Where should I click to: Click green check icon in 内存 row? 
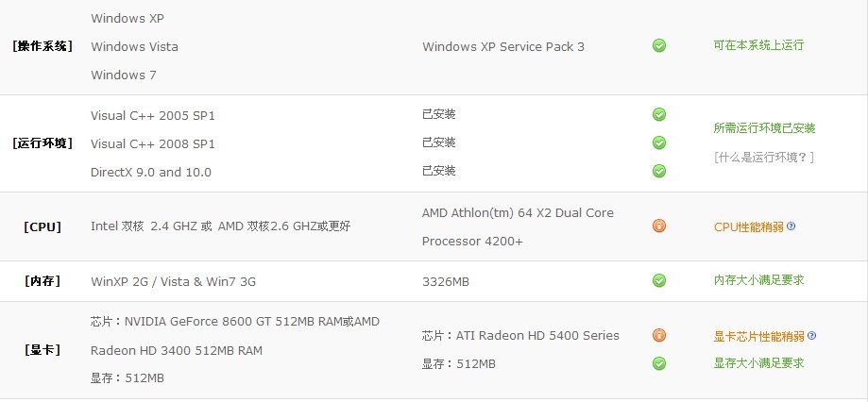point(658,280)
